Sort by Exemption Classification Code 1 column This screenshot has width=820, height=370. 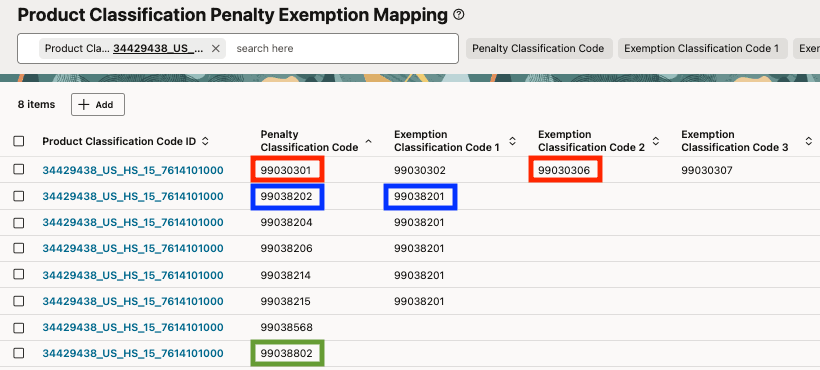[512, 141]
